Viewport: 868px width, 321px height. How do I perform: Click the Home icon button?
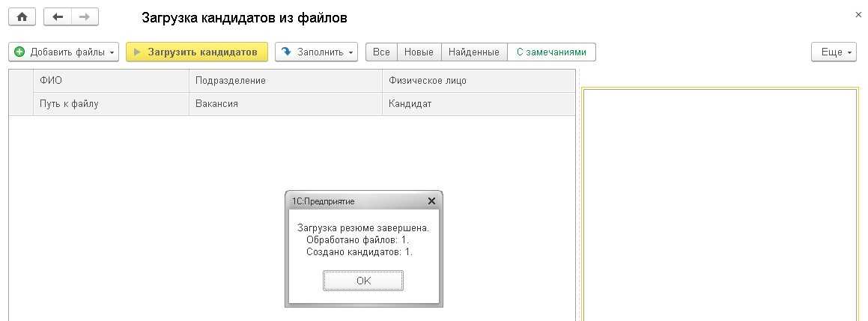click(x=22, y=16)
